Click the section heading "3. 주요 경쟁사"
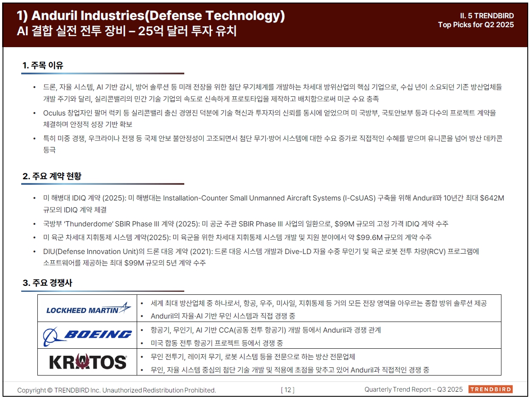The image size is (532, 401). (47, 283)
